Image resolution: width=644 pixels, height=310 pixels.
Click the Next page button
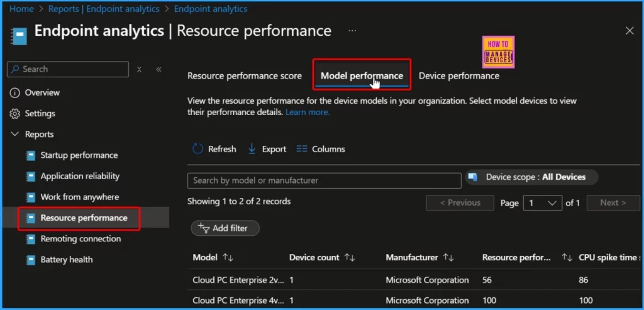[613, 203]
